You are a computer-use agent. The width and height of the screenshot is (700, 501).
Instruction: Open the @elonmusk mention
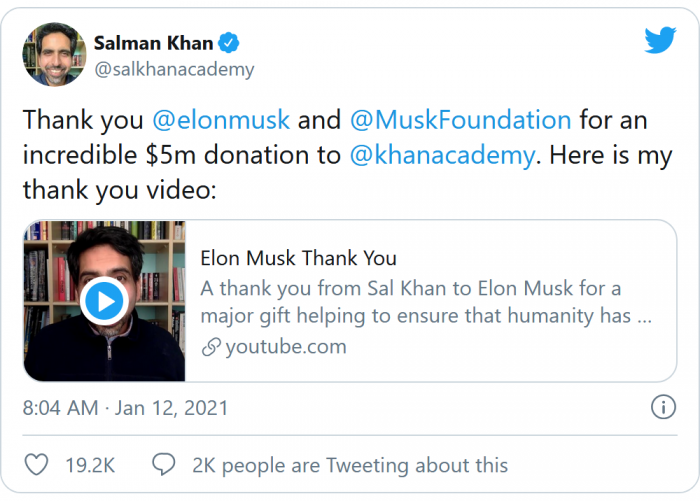pyautogui.click(x=221, y=120)
